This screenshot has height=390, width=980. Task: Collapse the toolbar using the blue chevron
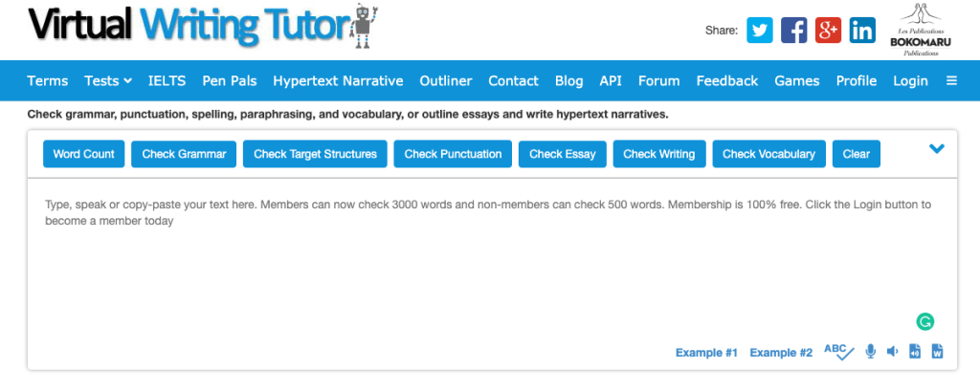937,149
